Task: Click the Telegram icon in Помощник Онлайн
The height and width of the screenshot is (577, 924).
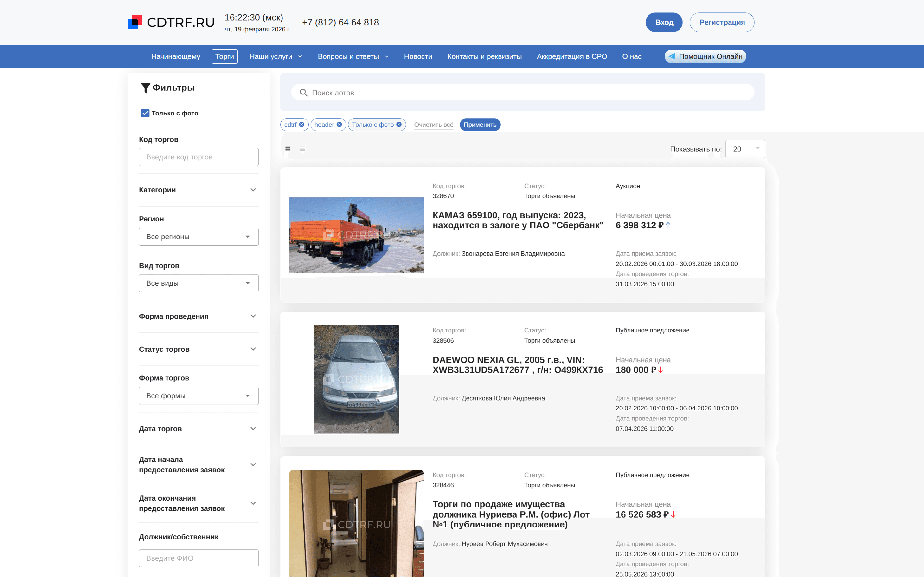Action: point(672,56)
